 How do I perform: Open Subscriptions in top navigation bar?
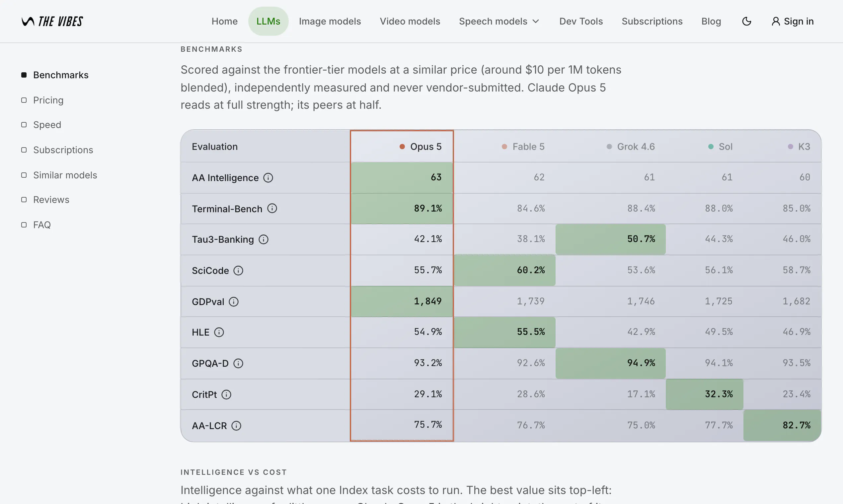point(652,22)
